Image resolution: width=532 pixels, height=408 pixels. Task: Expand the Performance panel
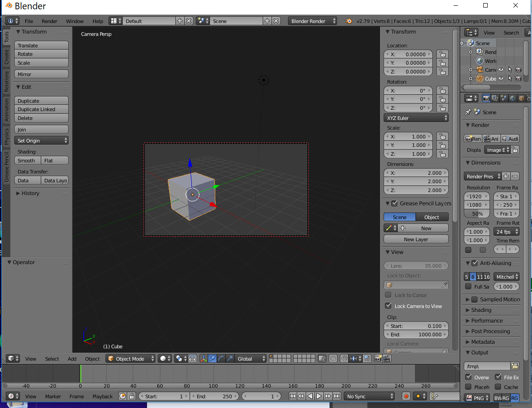487,320
